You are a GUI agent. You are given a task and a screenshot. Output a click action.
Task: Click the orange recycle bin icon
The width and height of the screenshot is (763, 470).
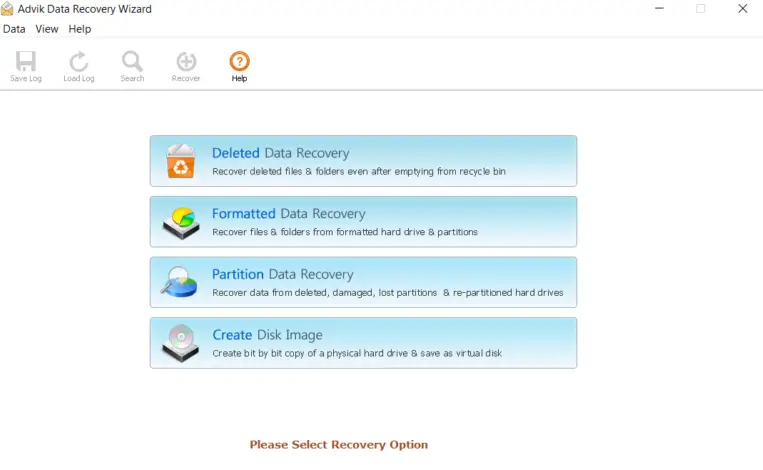pos(181,161)
